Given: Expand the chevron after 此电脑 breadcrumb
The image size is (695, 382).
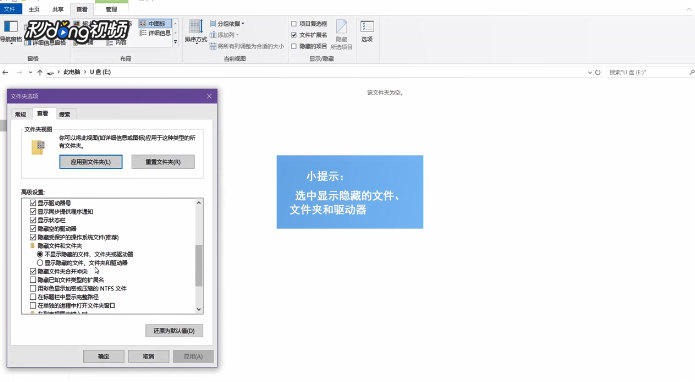Looking at the screenshot, I should (85, 72).
